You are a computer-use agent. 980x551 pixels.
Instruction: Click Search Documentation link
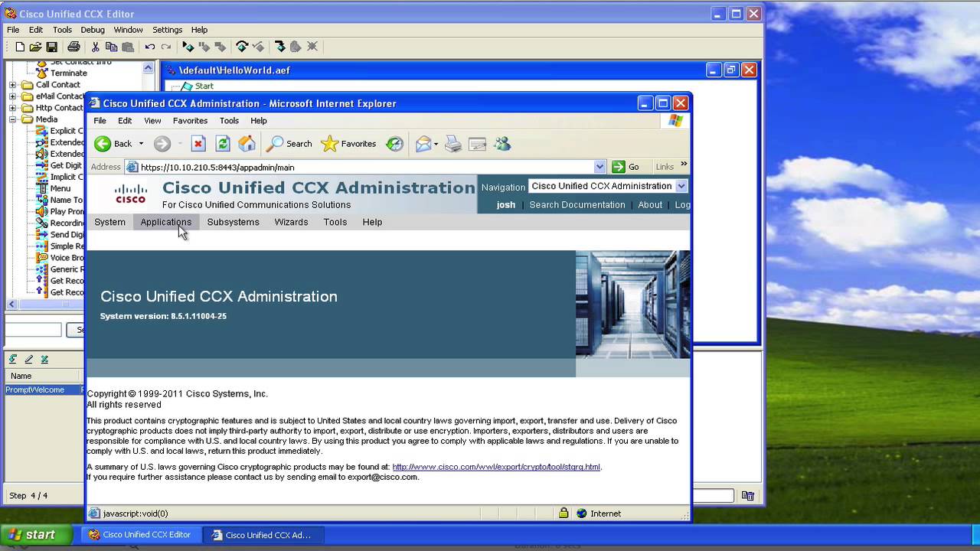click(577, 205)
